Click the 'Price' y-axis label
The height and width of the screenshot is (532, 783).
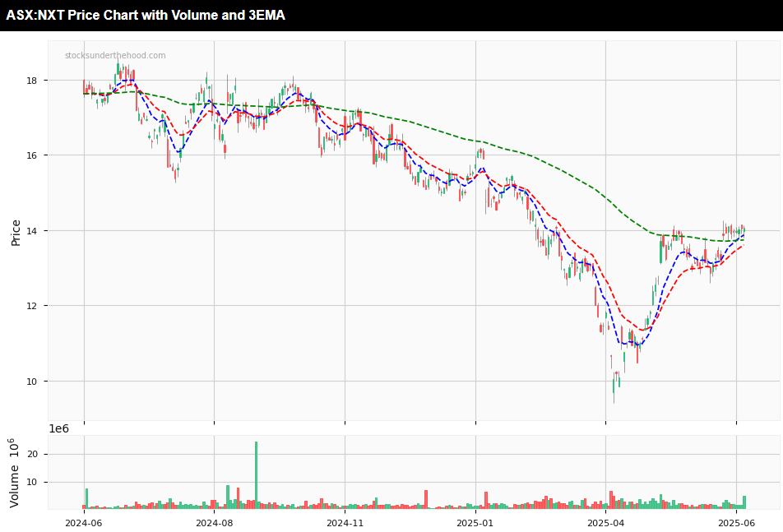(16, 233)
